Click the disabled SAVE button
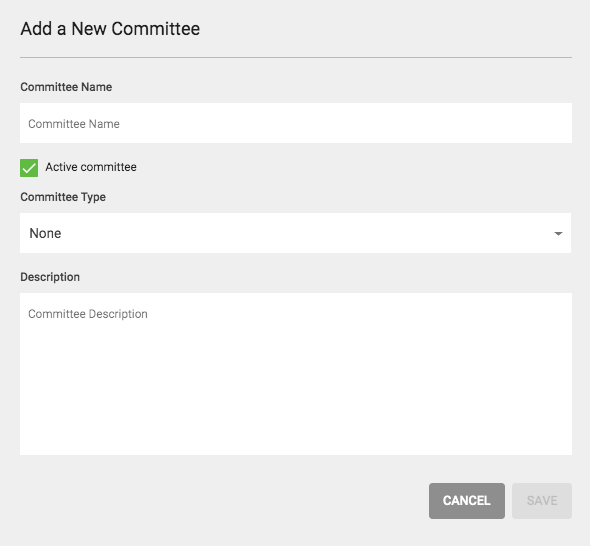 pos(542,501)
